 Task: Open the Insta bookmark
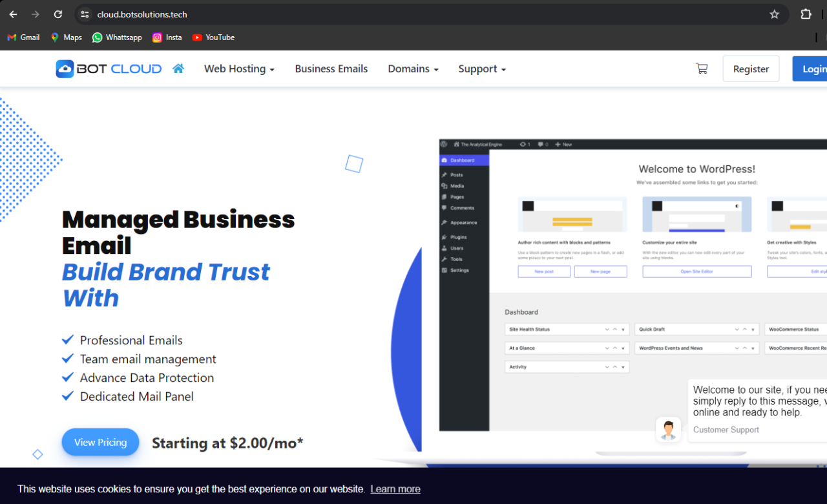tap(167, 37)
